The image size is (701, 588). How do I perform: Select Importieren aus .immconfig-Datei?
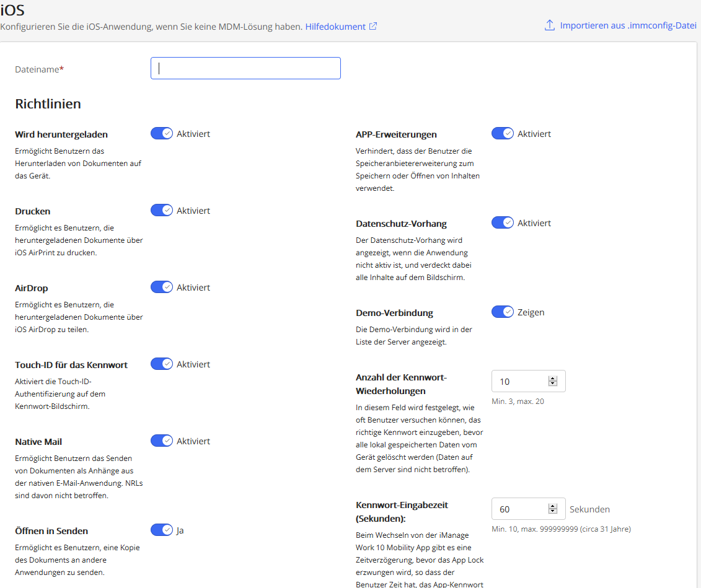click(x=628, y=25)
